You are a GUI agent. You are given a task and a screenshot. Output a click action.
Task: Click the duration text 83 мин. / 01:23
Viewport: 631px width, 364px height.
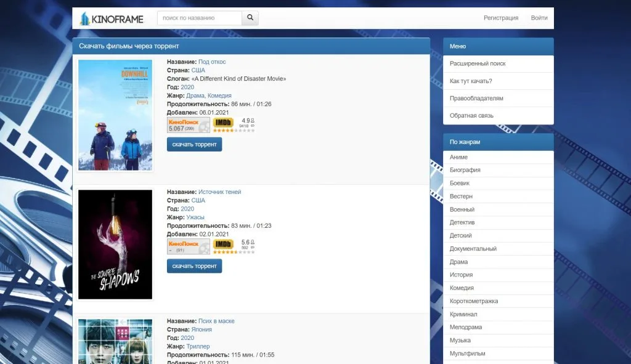point(251,225)
